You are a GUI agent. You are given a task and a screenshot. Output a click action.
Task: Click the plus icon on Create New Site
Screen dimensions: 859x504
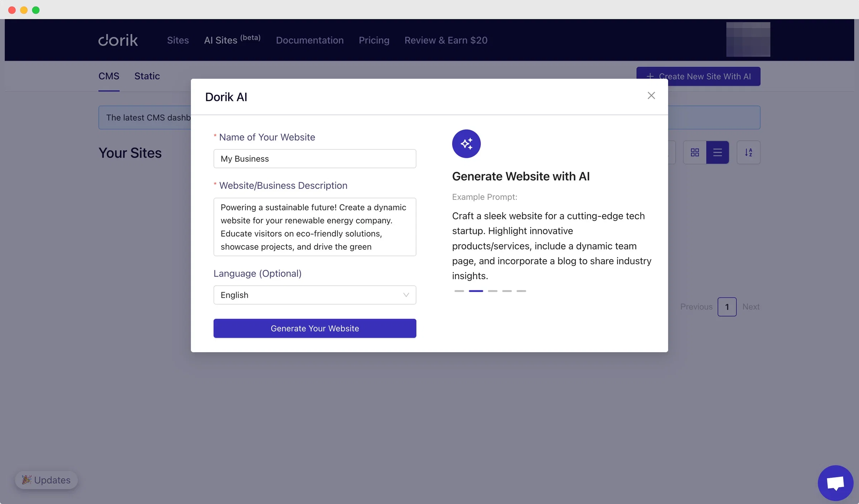pos(650,76)
